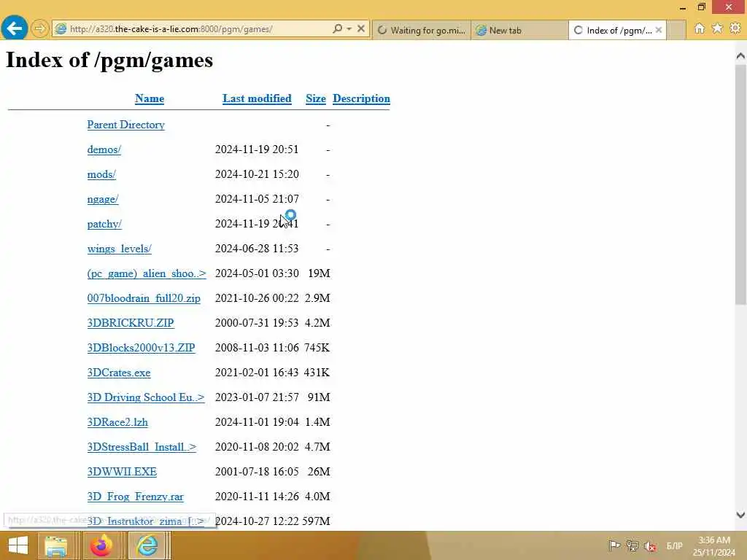Open '3DStressBall_Install..>' link

(x=142, y=447)
